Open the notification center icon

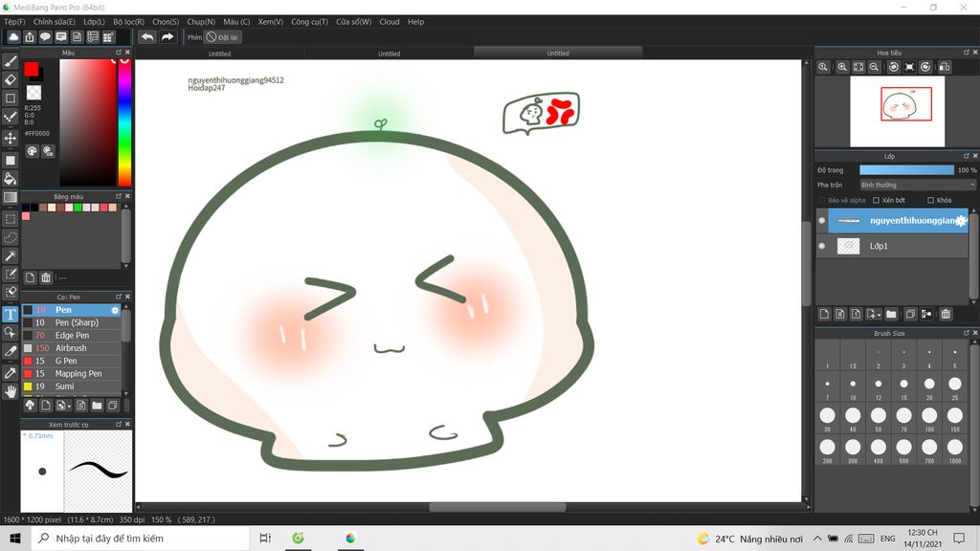[959, 538]
